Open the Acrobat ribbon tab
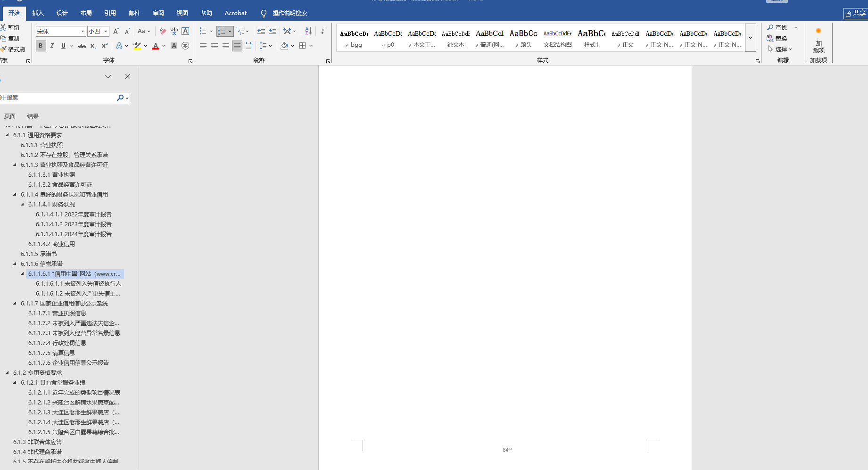This screenshot has height=470, width=868. tap(236, 13)
